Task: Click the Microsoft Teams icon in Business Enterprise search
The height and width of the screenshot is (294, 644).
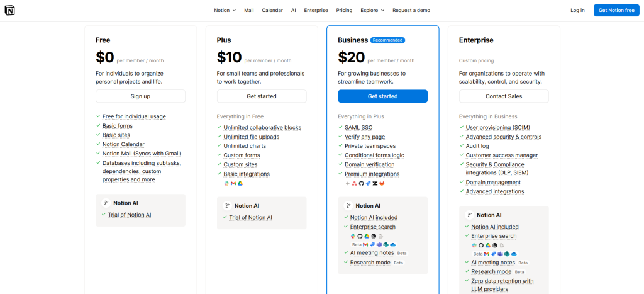Action: tap(379, 245)
